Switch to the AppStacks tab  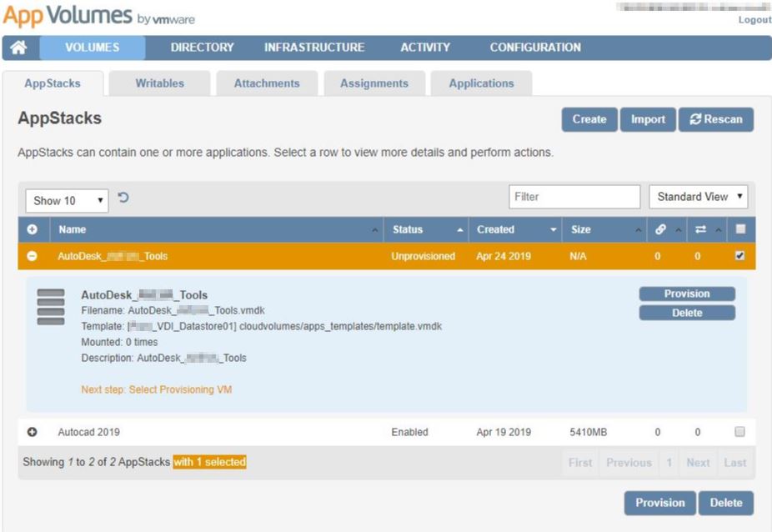tap(53, 83)
